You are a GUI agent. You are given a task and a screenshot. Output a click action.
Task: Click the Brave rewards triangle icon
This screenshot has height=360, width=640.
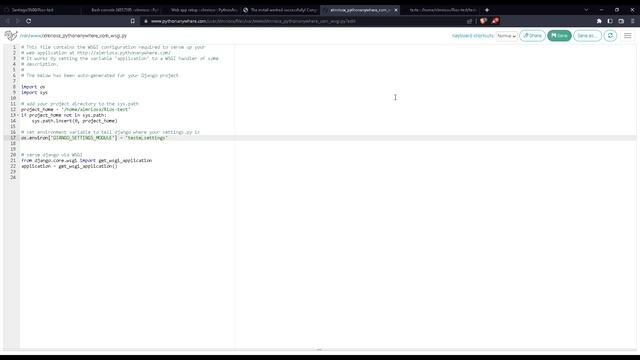496,21
